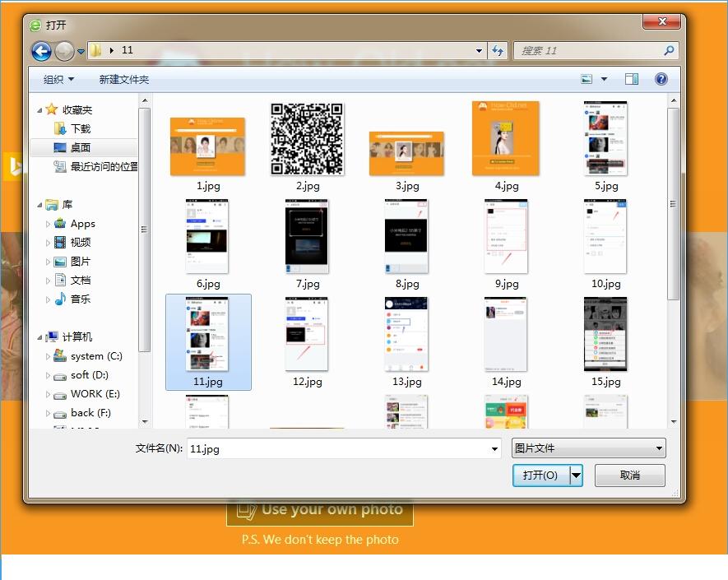Open the soft (D:) drive icon

tap(60, 376)
